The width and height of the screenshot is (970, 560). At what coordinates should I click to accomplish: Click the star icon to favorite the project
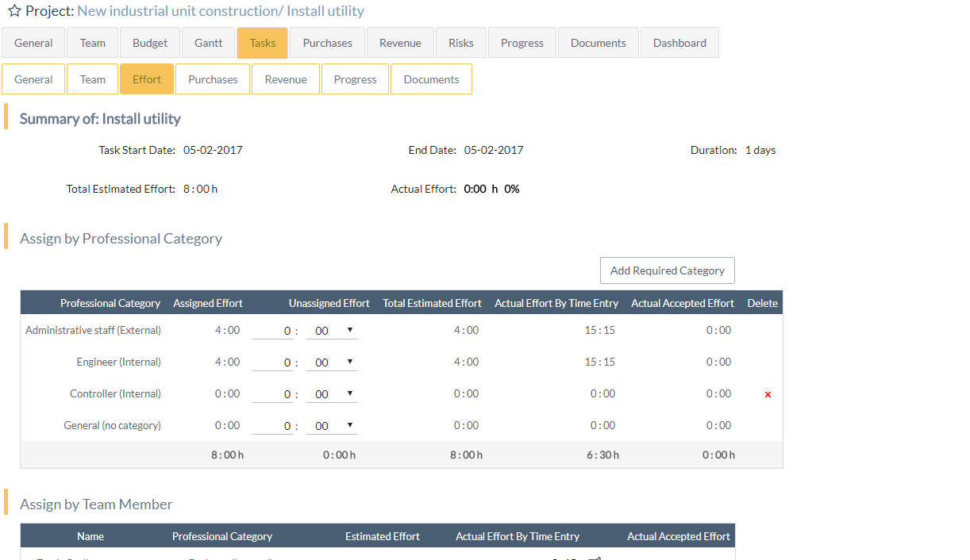(13, 11)
